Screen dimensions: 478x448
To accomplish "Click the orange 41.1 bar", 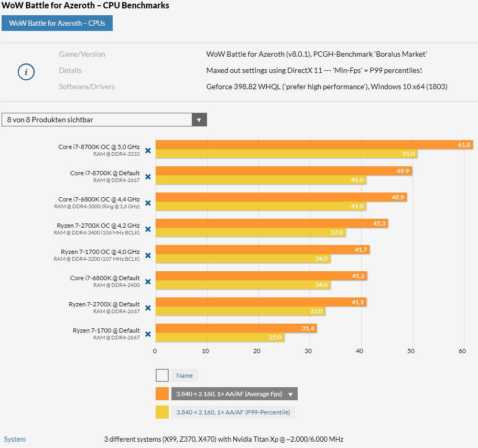I will [261, 302].
